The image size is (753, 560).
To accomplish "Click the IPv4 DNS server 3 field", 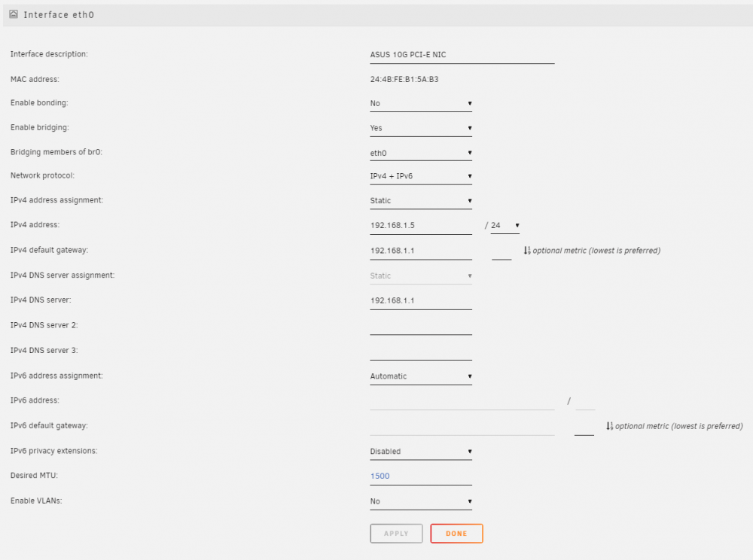I will click(x=421, y=351).
